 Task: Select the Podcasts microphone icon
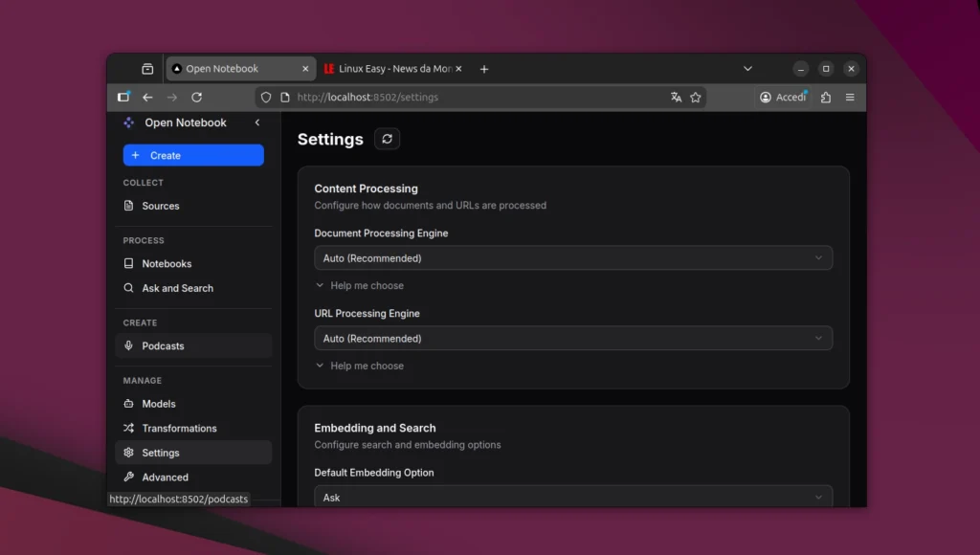click(x=129, y=345)
